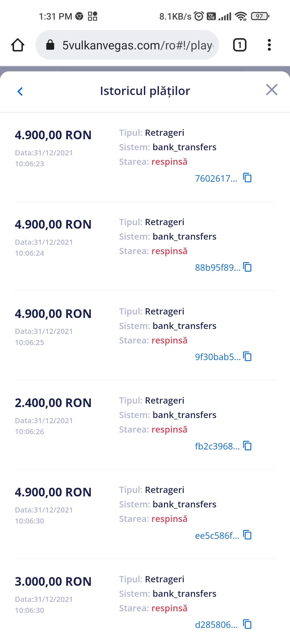Copy transaction ID fb2c3968

pyautogui.click(x=247, y=446)
